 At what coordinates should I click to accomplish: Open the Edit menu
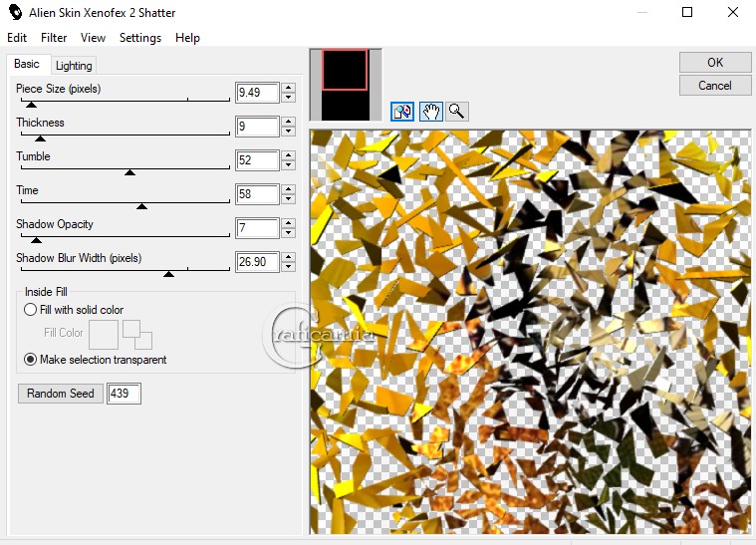pyautogui.click(x=17, y=38)
